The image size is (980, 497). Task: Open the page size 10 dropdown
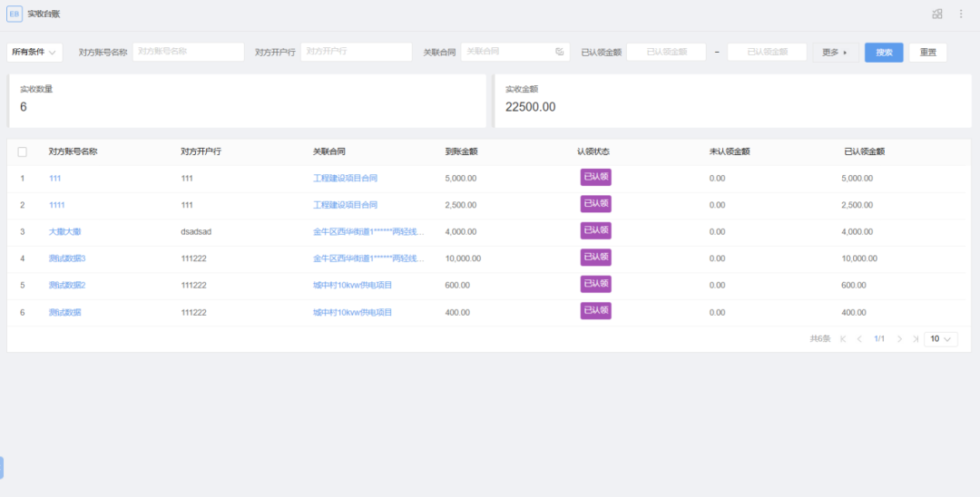tap(941, 339)
